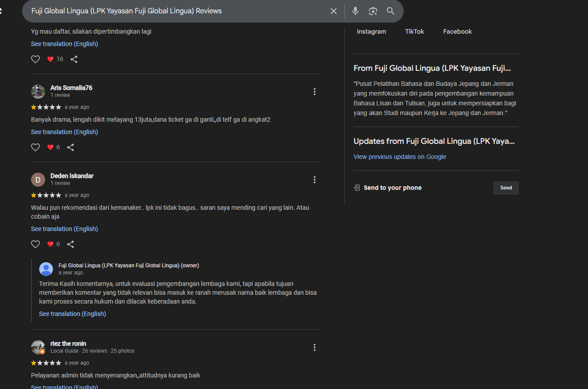See English translation of Aris Somalia76's review
Screen dimensions: 588x389
[65, 132]
